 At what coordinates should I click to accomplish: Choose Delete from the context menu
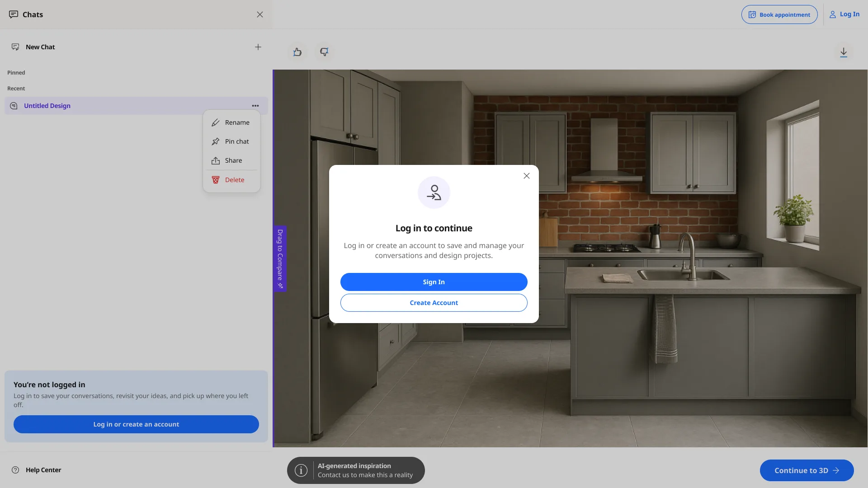(x=231, y=180)
